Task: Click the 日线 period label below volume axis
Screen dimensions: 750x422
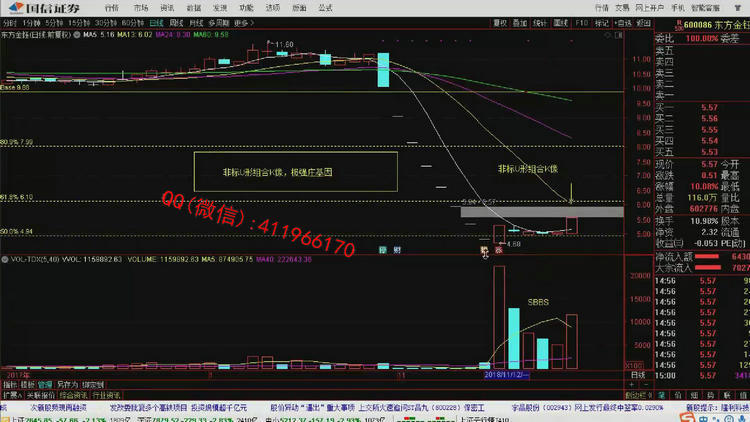Action: (638, 375)
